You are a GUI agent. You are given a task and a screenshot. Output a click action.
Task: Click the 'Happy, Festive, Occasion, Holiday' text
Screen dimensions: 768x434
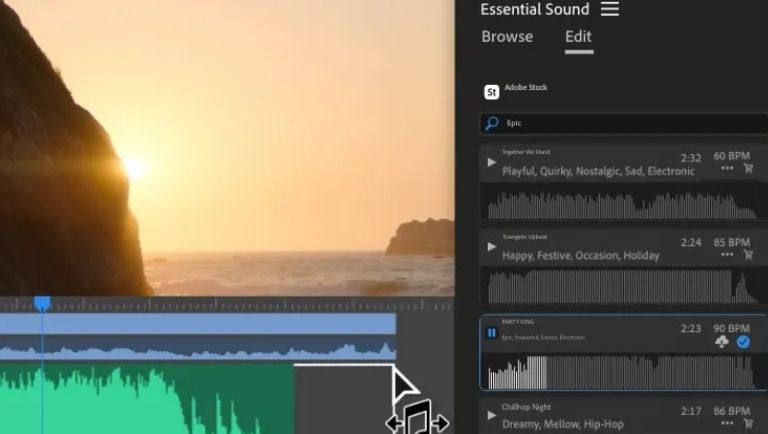click(580, 256)
